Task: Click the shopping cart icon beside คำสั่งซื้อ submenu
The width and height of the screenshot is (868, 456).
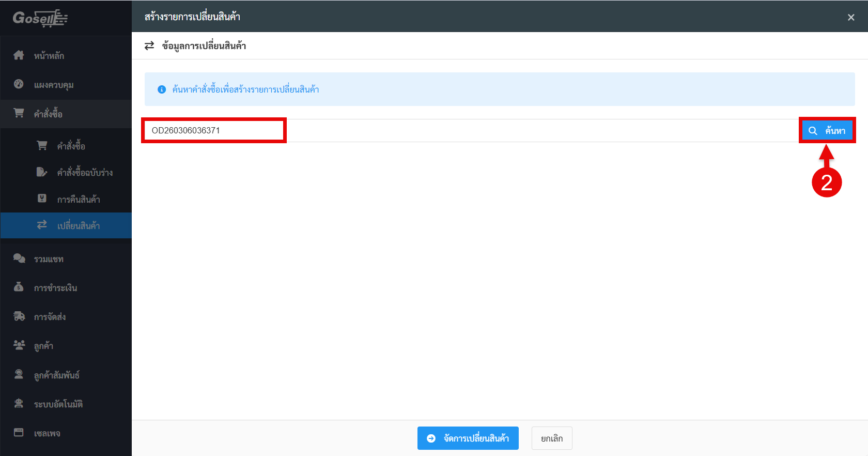Action: (42, 146)
